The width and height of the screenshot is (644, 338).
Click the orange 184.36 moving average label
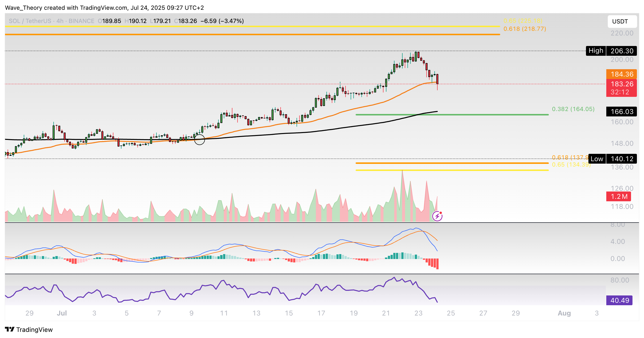[621, 74]
